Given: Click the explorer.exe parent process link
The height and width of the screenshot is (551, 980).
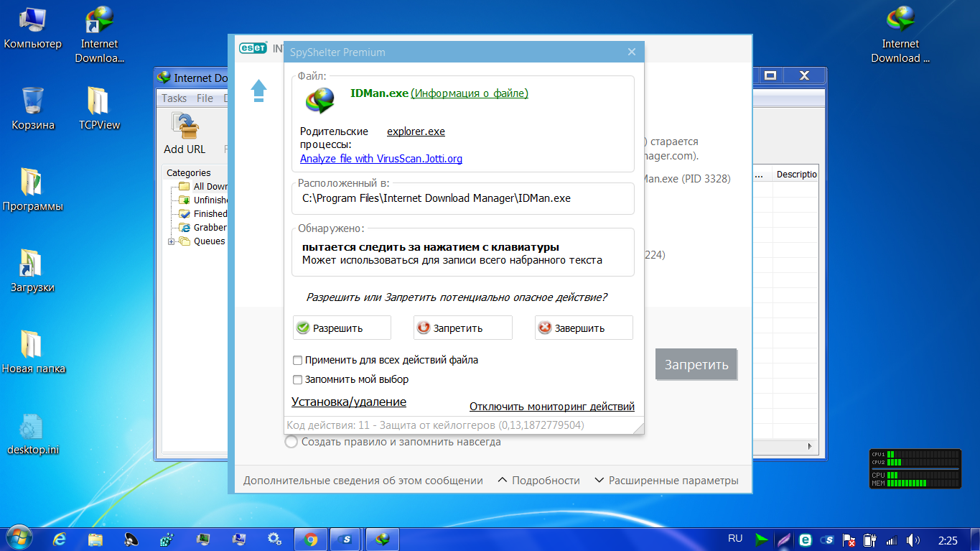Looking at the screenshot, I should (x=416, y=131).
